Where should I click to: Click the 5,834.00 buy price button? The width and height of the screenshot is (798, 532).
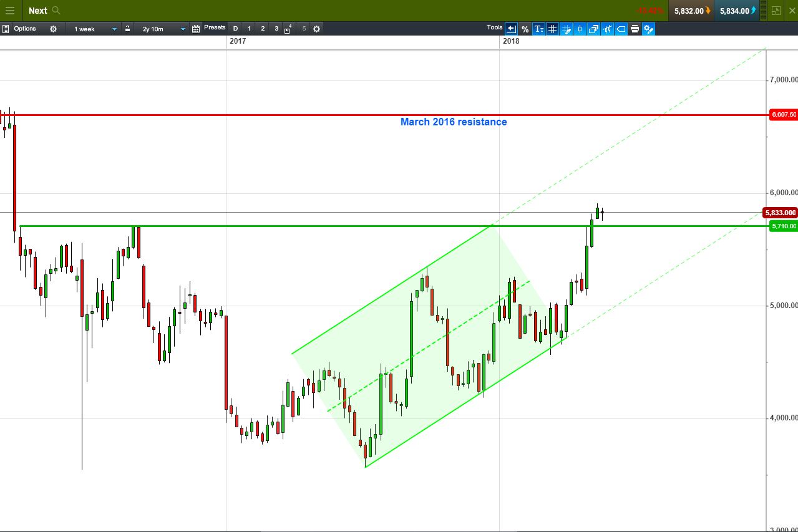click(x=737, y=11)
